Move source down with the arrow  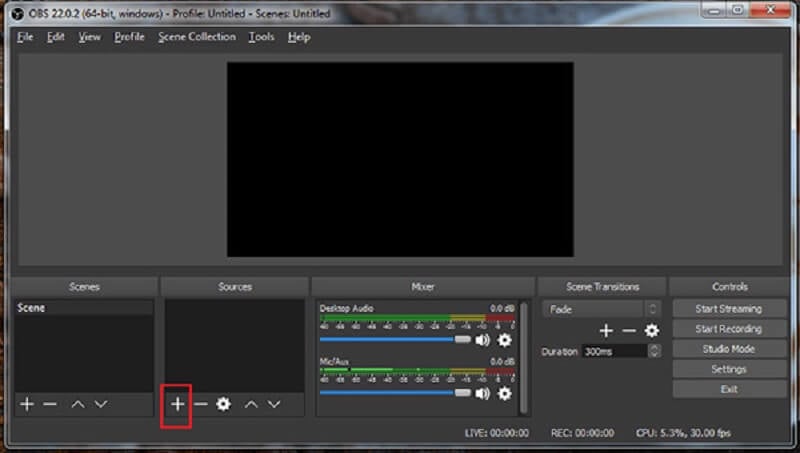coord(274,404)
